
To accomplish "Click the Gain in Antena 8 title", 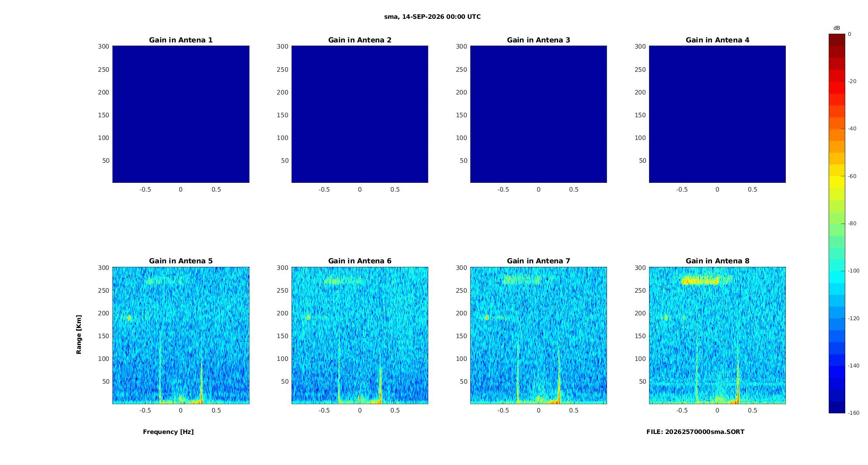I will point(717,261).
